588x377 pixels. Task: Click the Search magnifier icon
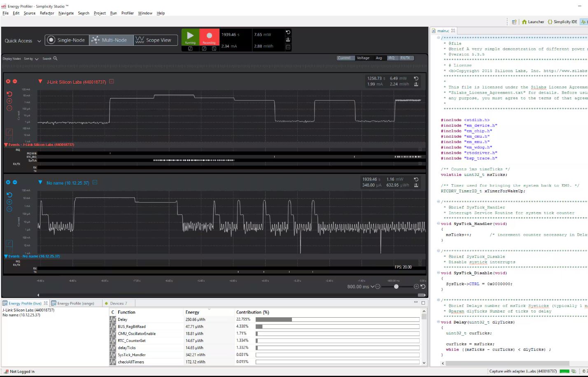(x=55, y=59)
